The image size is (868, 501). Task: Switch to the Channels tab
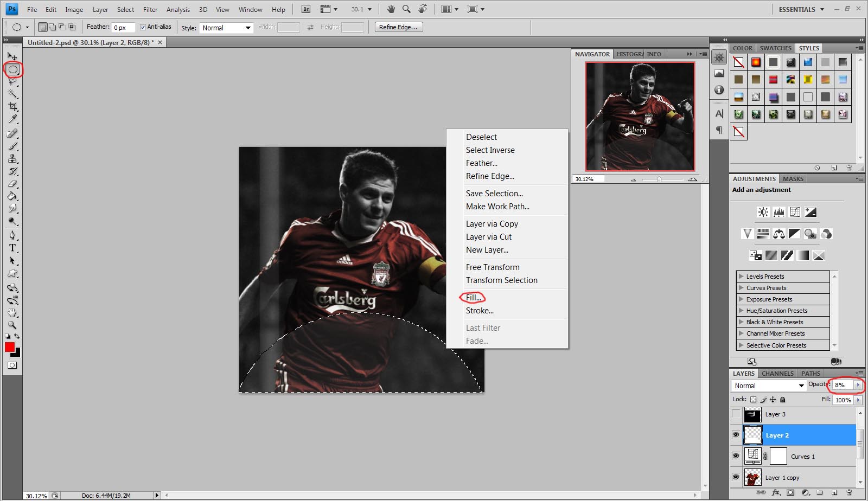(x=777, y=374)
